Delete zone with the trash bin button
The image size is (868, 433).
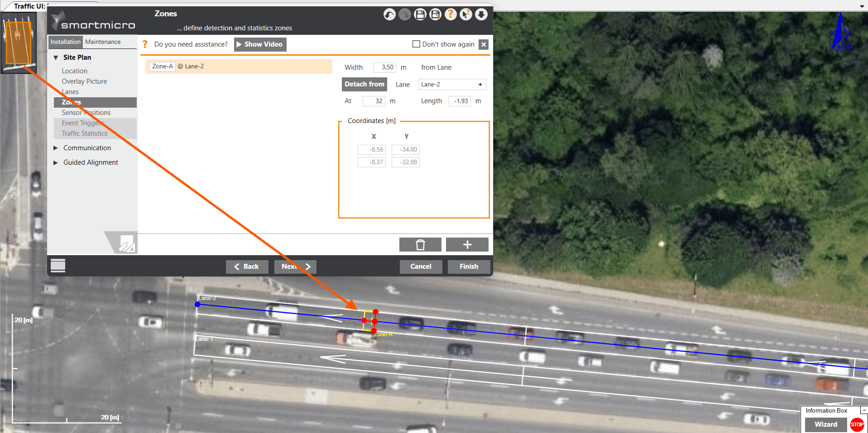point(420,245)
